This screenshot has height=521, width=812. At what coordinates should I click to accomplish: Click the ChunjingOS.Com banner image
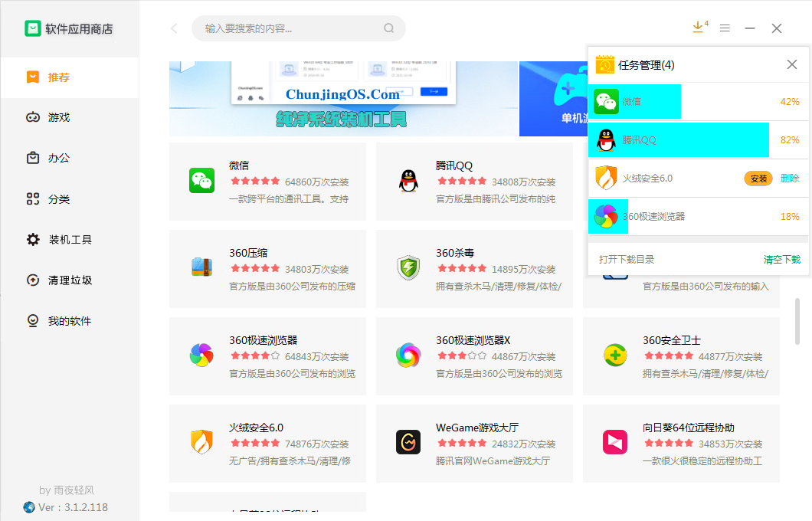coord(344,98)
